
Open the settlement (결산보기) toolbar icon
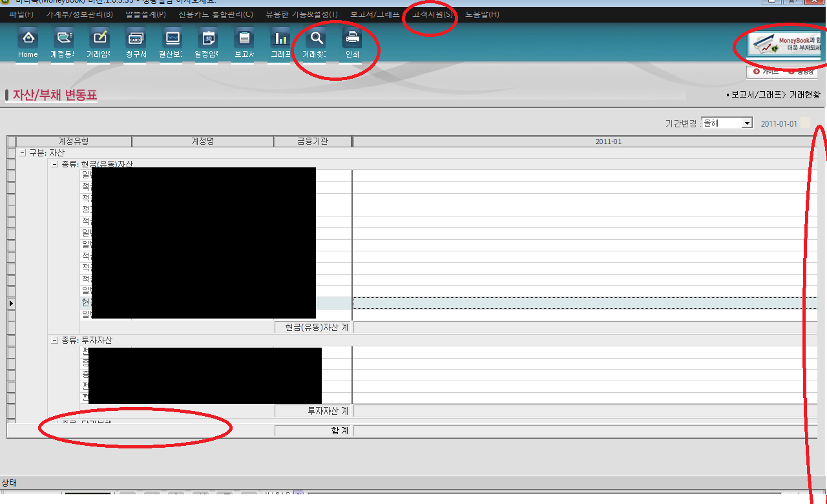171,39
